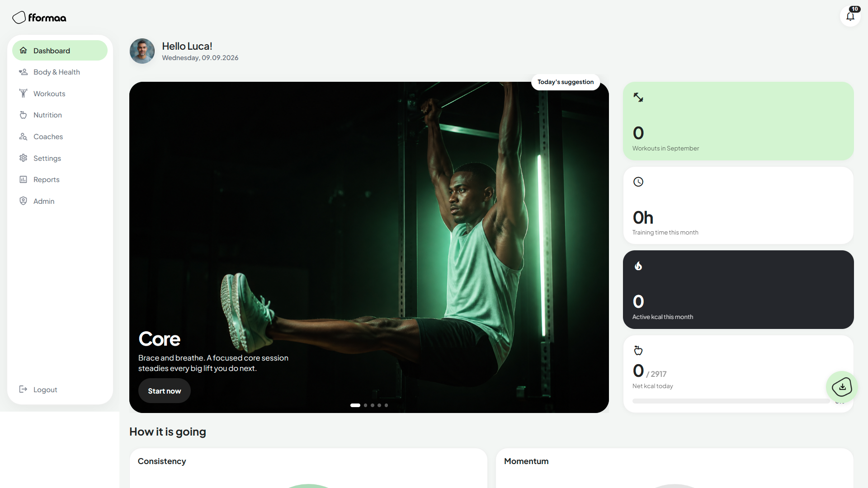Click the Admin shield icon
The width and height of the screenshot is (868, 488).
pyautogui.click(x=24, y=201)
